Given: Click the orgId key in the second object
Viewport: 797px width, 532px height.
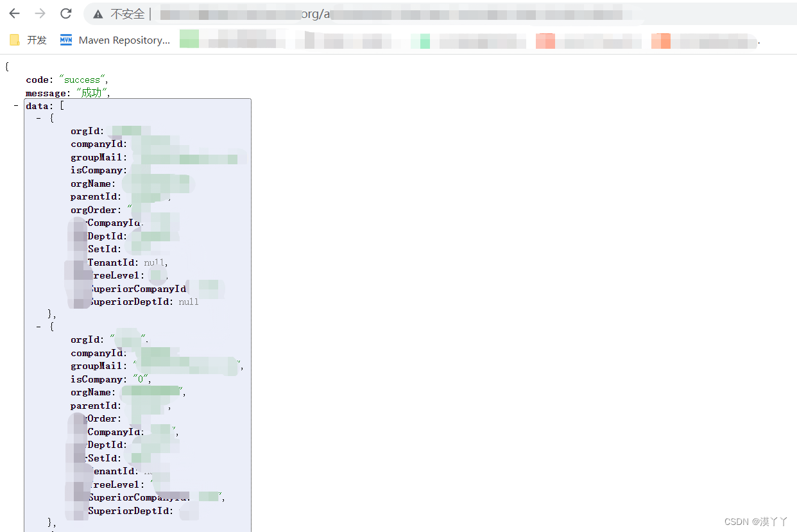Looking at the screenshot, I should tap(87, 339).
